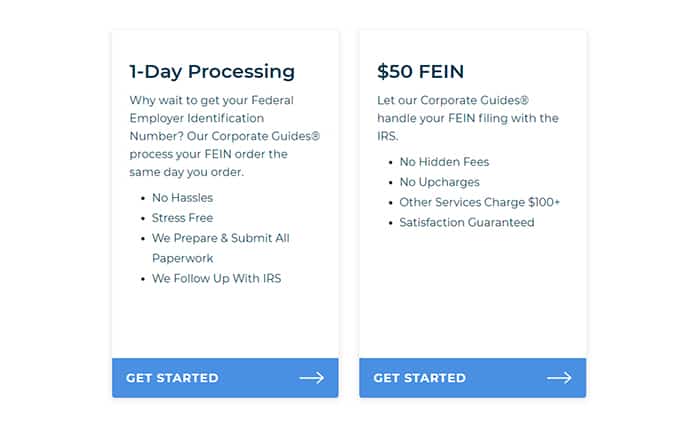Screen dimensions: 700x432
Task: Click the arrow icon under $50 FEIN
Action: tap(559, 378)
